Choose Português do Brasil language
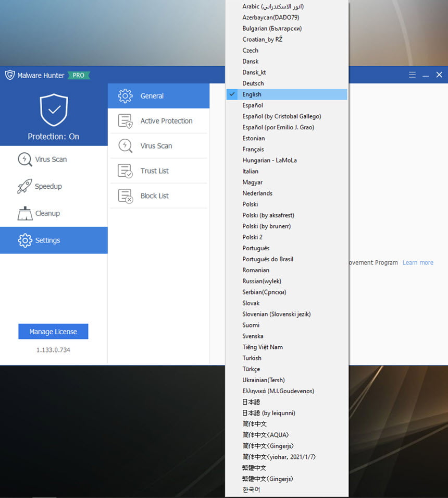This screenshot has height=498, width=448. coord(287,259)
